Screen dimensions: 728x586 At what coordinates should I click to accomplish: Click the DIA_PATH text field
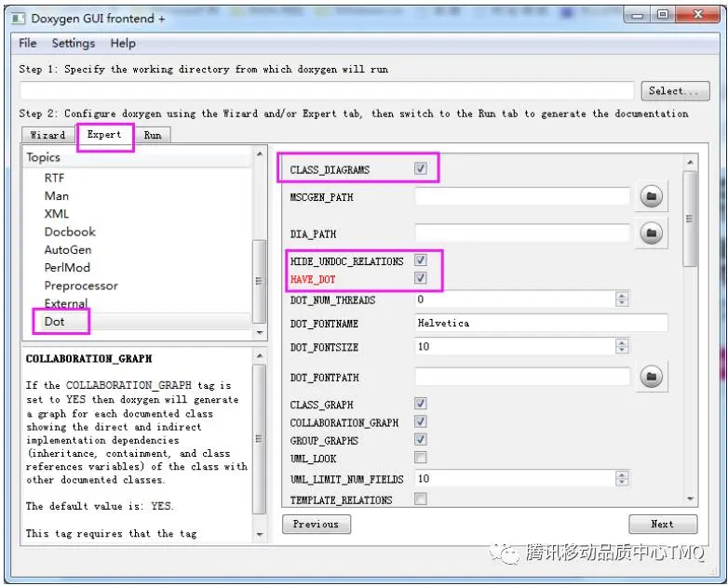coord(522,233)
